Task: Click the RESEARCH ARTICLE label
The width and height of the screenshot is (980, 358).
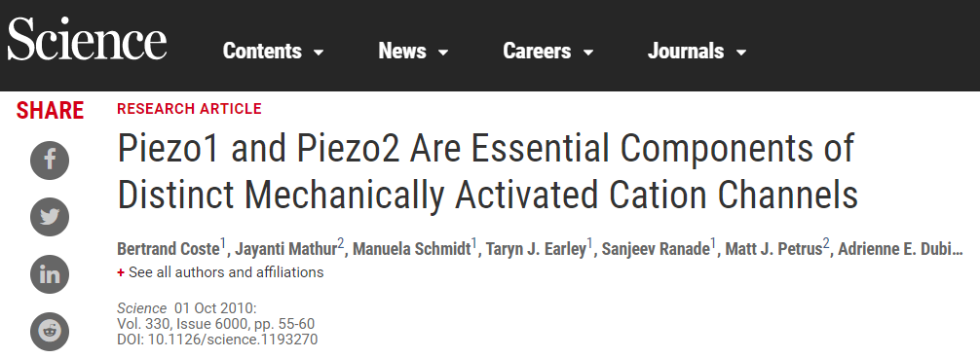Action: click(189, 109)
